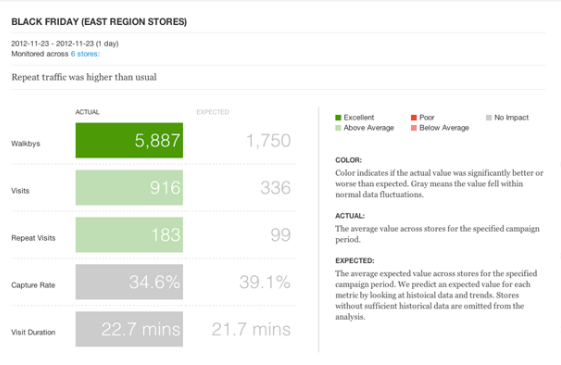Click the Visits row label

[20, 191]
